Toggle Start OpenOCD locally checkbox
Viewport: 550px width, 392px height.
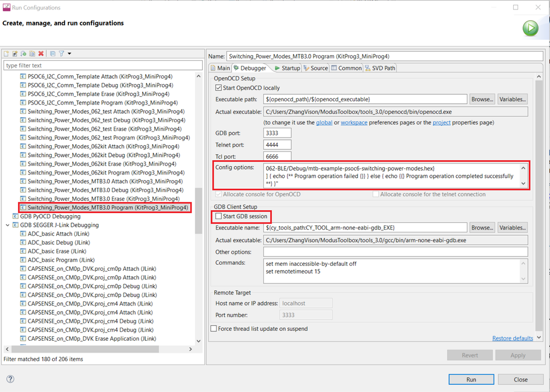[x=219, y=88]
